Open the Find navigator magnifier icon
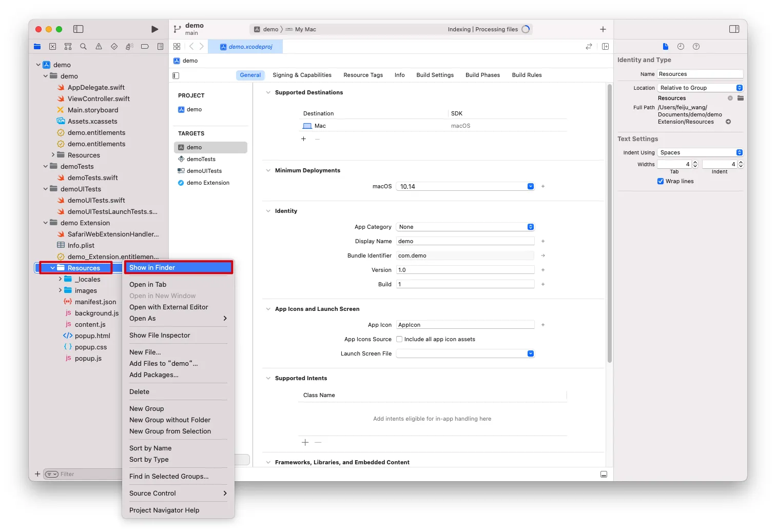The width and height of the screenshot is (776, 532). 83,47
